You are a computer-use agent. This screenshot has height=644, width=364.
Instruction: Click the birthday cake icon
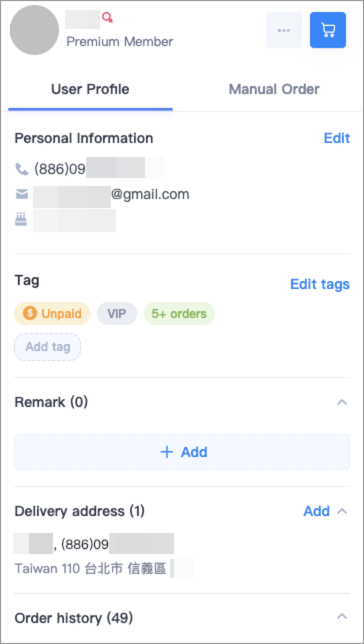pos(21,219)
